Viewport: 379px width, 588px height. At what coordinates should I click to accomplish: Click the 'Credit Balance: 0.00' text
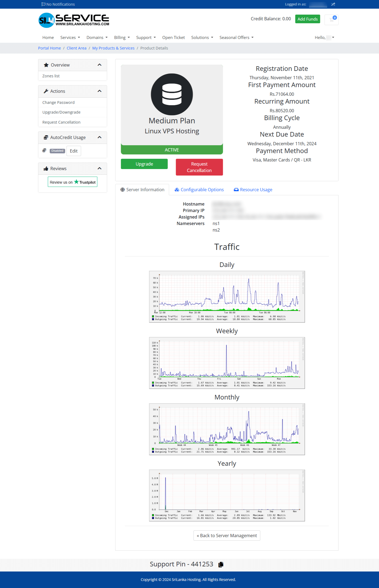point(271,19)
